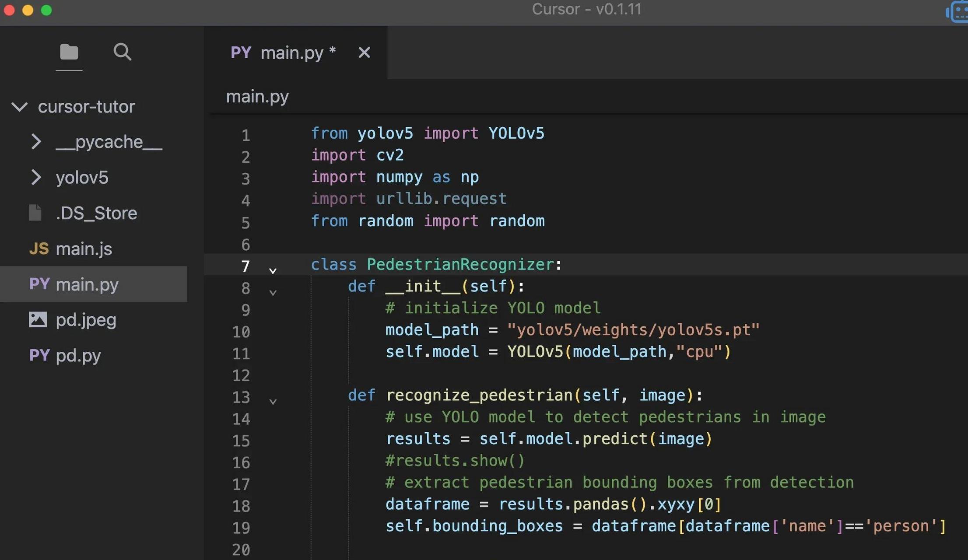
Task: Fold the __init__ method at line 8
Action: [273, 293]
